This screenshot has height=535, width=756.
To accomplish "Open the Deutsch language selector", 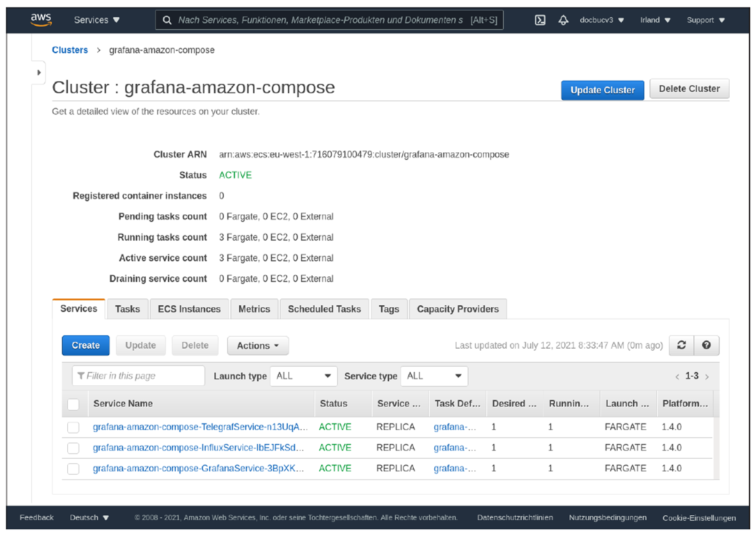I will 89,517.
